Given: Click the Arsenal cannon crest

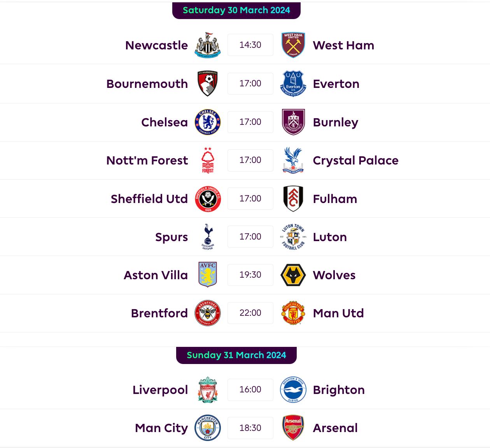Looking at the screenshot, I should pos(293,428).
